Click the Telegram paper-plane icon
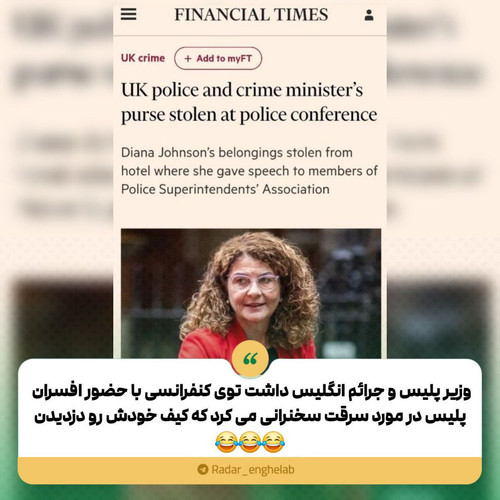Screen dimensions: 500x500 pyautogui.click(x=203, y=469)
